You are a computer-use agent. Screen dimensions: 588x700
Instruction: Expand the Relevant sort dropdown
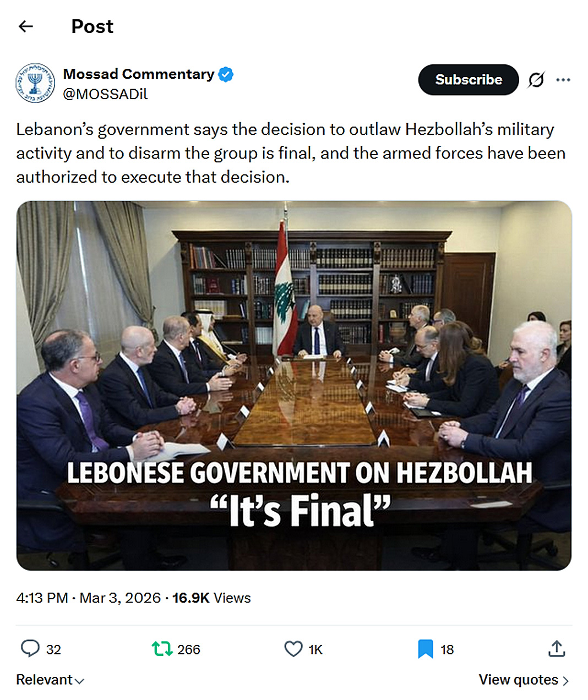tap(50, 680)
